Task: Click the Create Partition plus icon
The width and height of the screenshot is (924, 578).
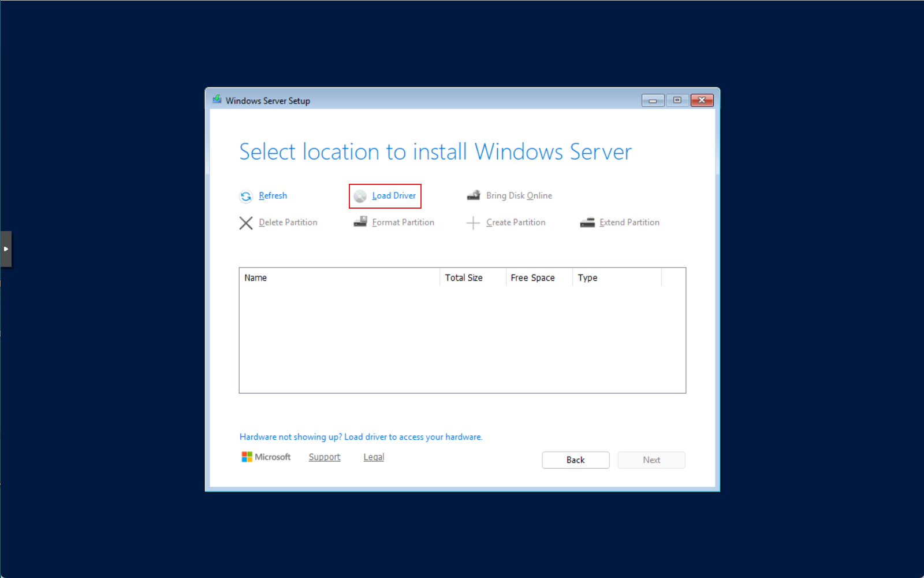Action: (x=473, y=223)
